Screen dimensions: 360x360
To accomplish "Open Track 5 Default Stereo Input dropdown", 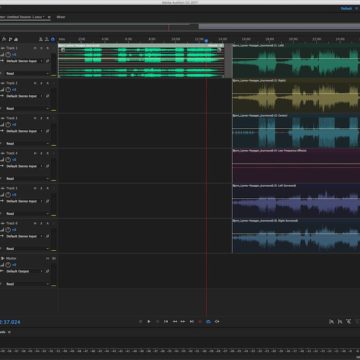I will pos(24,201).
